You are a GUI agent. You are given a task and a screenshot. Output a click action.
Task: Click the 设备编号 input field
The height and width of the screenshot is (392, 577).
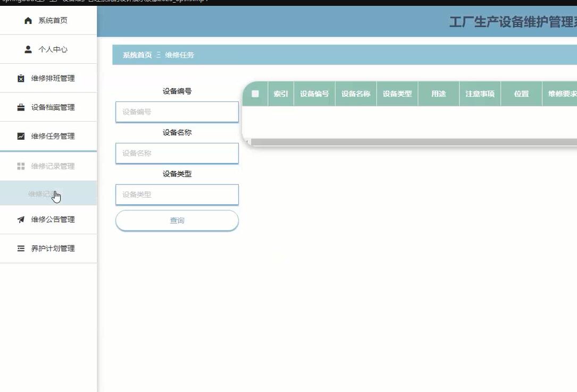pyautogui.click(x=177, y=112)
